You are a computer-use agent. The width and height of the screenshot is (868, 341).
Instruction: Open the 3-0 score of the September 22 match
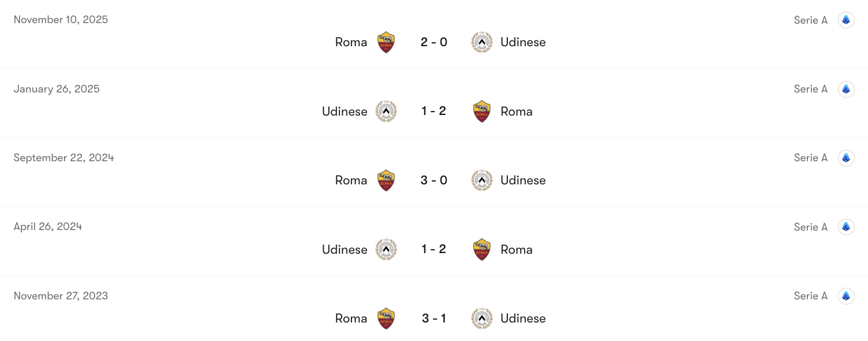tap(433, 180)
